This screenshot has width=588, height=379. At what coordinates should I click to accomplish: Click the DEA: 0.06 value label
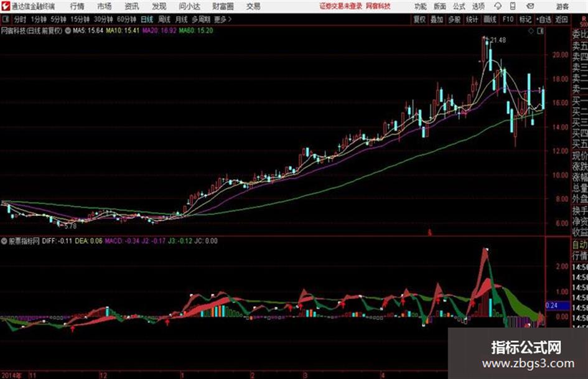[88, 241]
